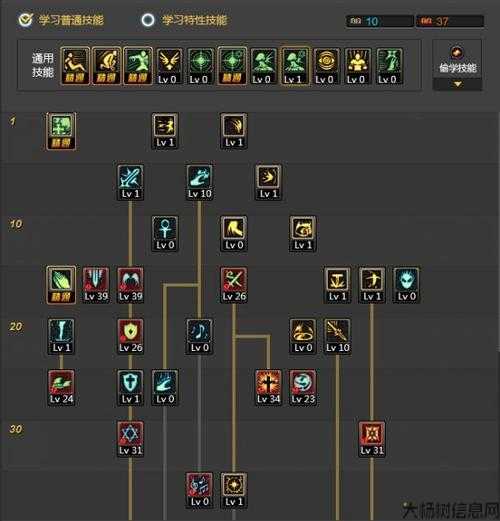The image size is (500, 521).
Task: Select the alien face skill Lv 0
Action: coord(406,285)
